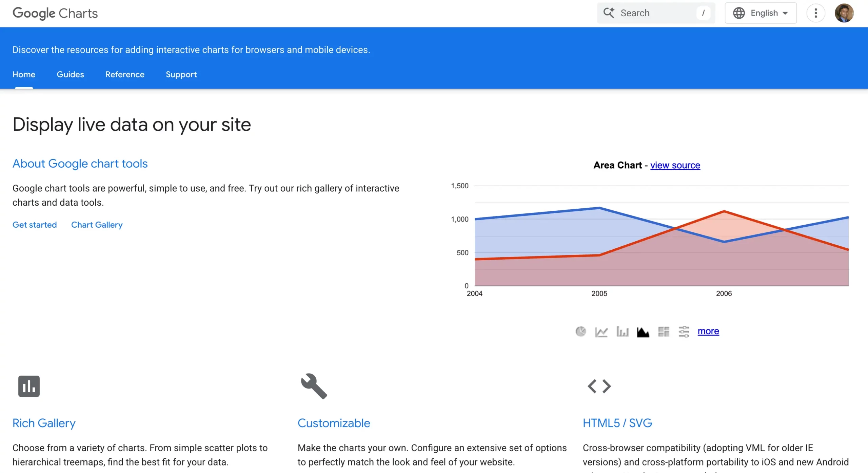Viewport: 868px width, 473px height.
Task: Select the line chart icon
Action: [x=601, y=332]
